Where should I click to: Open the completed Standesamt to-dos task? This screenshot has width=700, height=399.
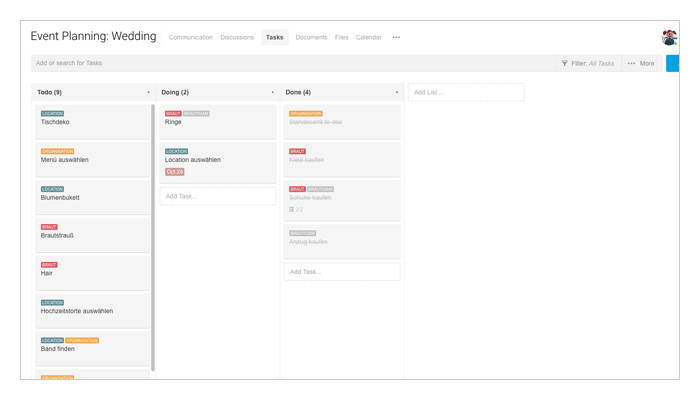click(342, 122)
